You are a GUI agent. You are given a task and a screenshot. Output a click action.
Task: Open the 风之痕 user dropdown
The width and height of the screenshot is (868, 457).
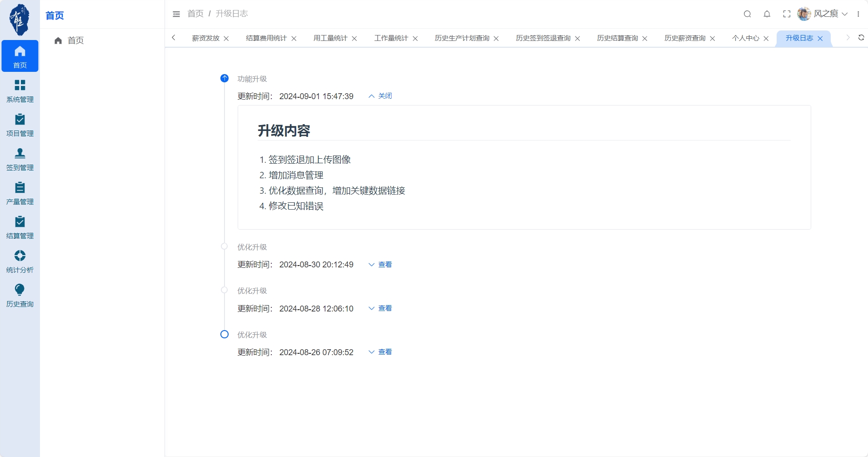[830, 14]
